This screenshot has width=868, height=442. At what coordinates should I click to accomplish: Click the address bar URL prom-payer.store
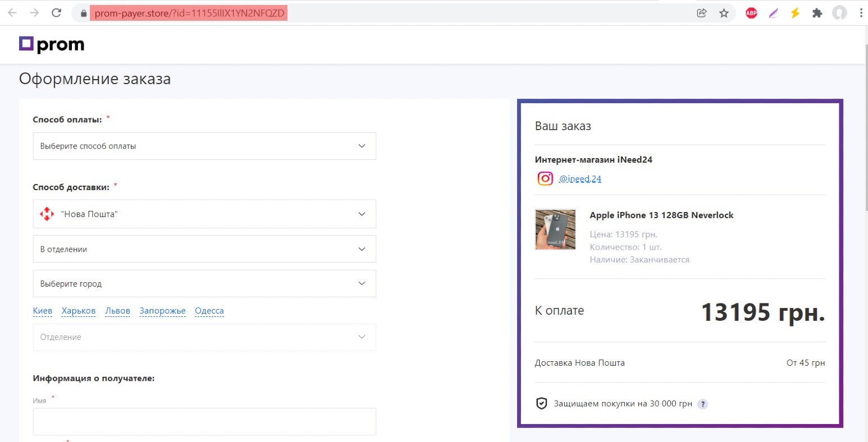pyautogui.click(x=189, y=13)
